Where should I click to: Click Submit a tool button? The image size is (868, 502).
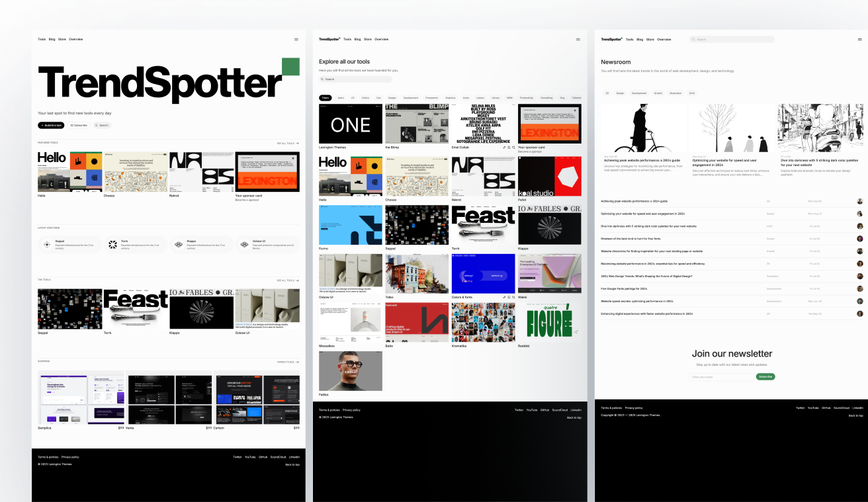[52, 125]
